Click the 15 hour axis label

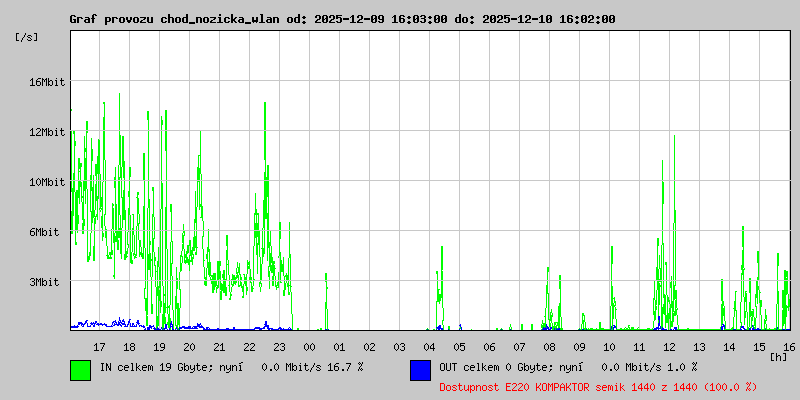pyautogui.click(x=759, y=347)
